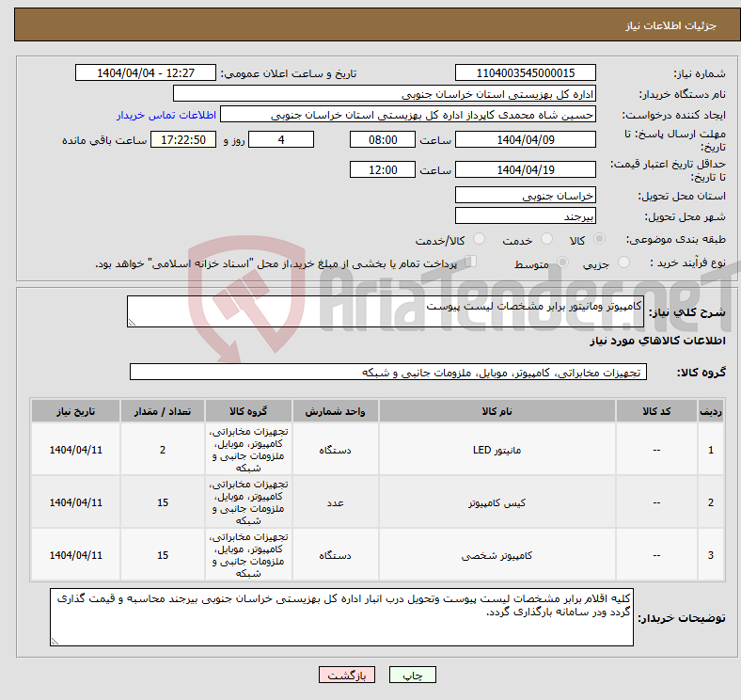Click the کیس کامپیوتر item name
This screenshot has width=741, height=700.
pos(497,502)
